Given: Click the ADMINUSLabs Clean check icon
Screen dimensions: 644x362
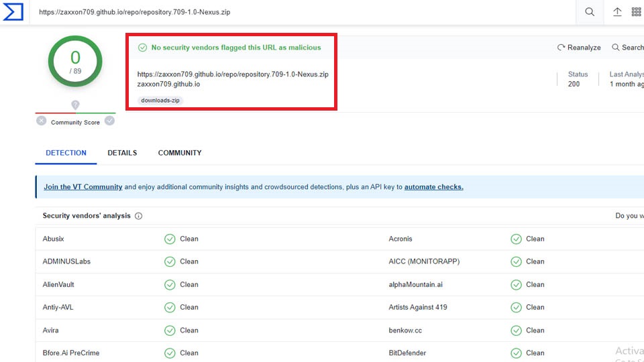Looking at the screenshot, I should (x=170, y=262).
